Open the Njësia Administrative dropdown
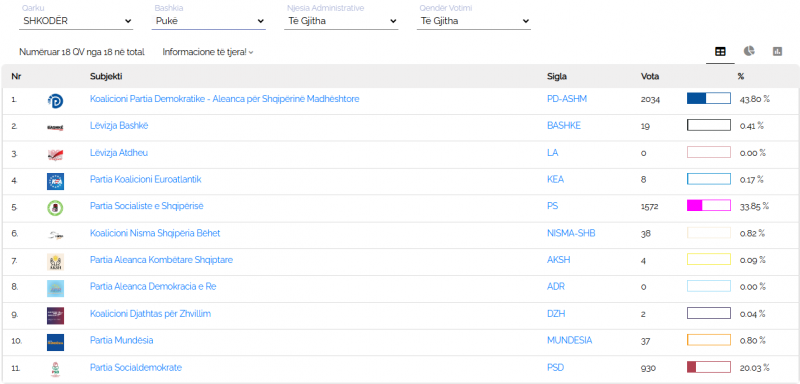The height and width of the screenshot is (384, 800). tap(341, 21)
